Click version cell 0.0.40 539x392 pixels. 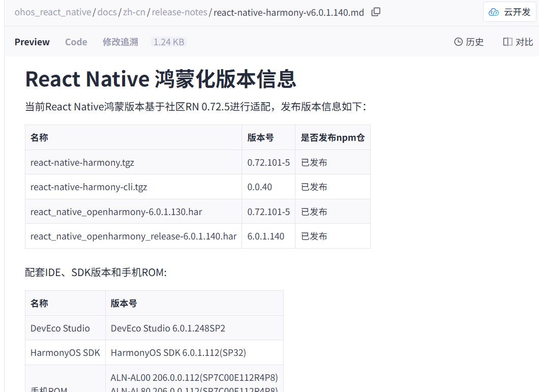tap(268, 187)
